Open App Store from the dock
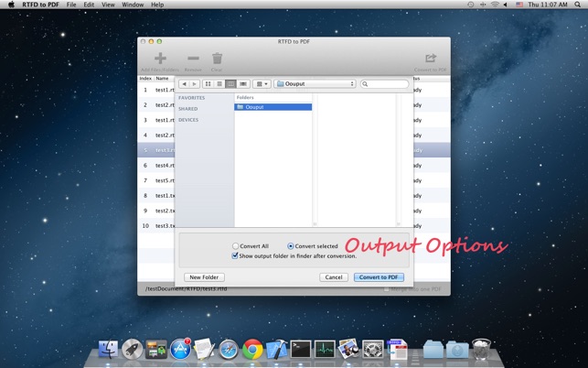The height and width of the screenshot is (368, 588). click(x=180, y=349)
